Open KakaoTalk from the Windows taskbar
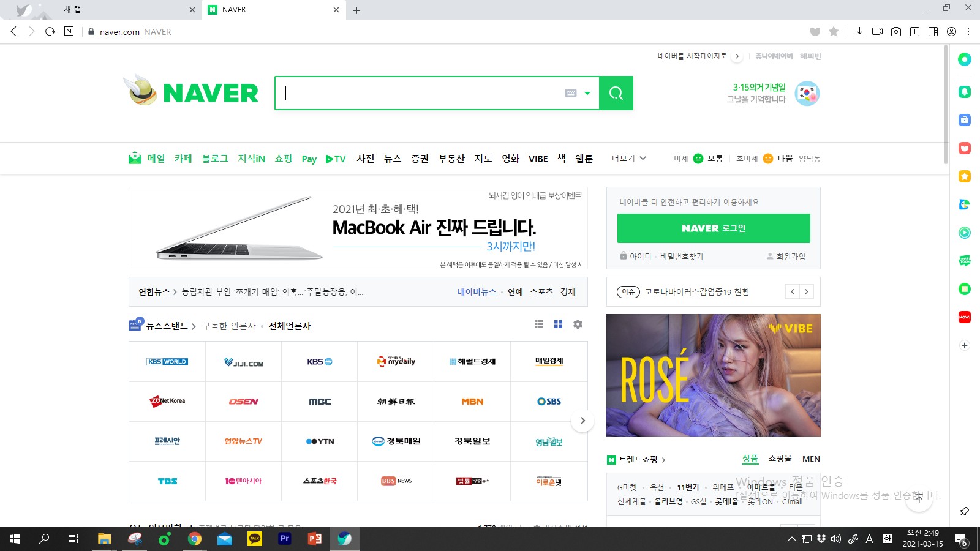 [x=255, y=539]
